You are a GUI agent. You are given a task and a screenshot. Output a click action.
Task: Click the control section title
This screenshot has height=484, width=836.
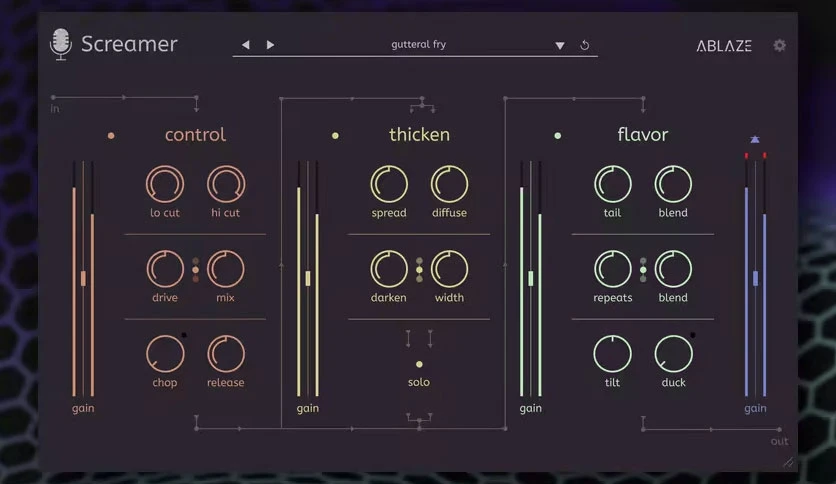click(195, 135)
